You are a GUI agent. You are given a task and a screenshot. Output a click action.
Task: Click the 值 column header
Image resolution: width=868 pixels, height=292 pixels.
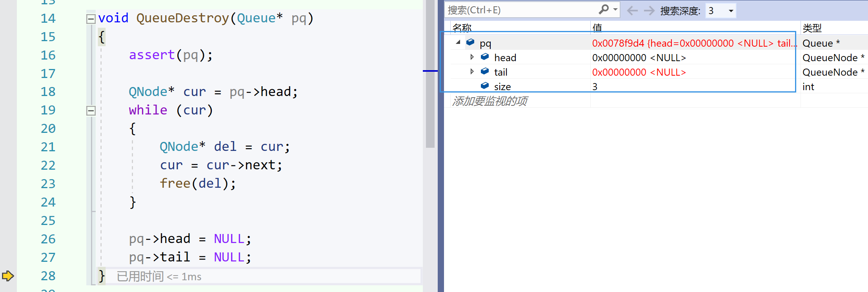click(597, 28)
